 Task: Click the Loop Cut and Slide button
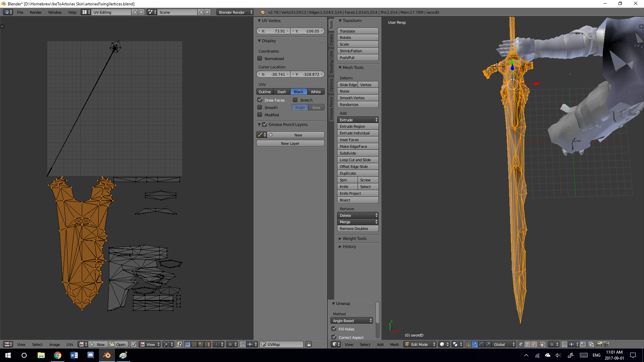[358, 160]
